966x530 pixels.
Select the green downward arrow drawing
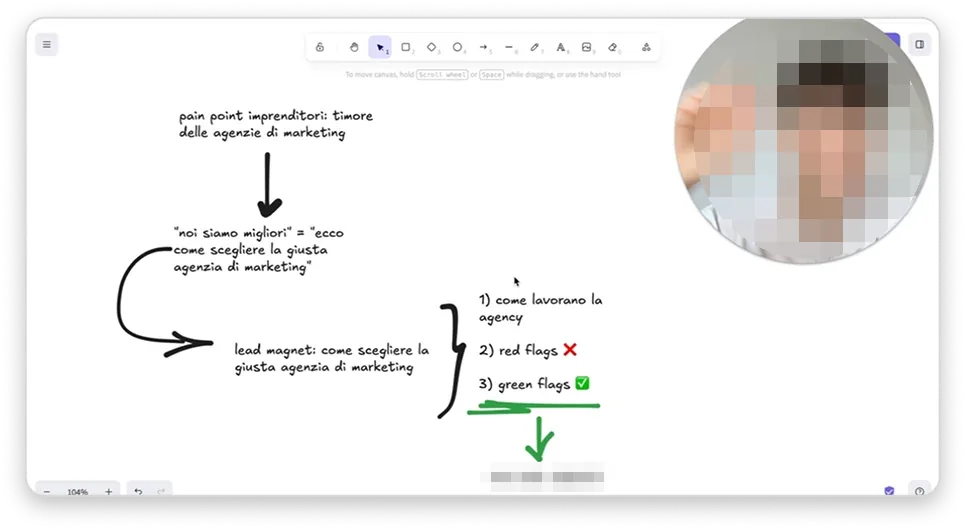click(x=540, y=439)
